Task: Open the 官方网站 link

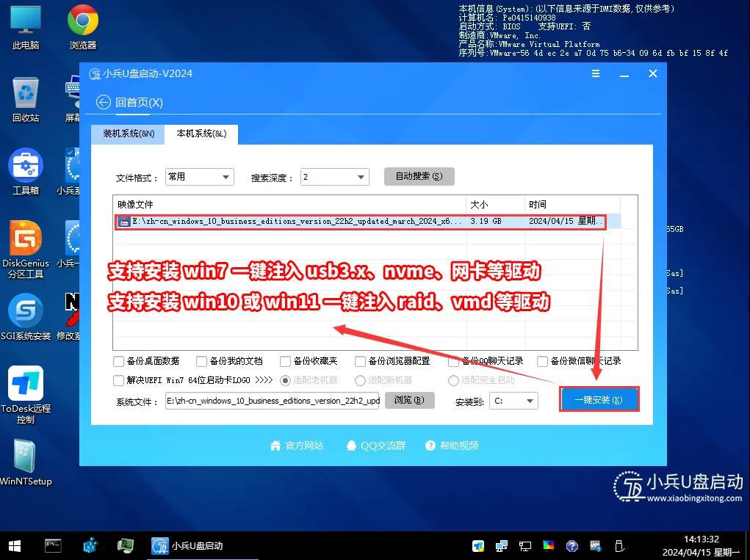Action: tap(297, 445)
